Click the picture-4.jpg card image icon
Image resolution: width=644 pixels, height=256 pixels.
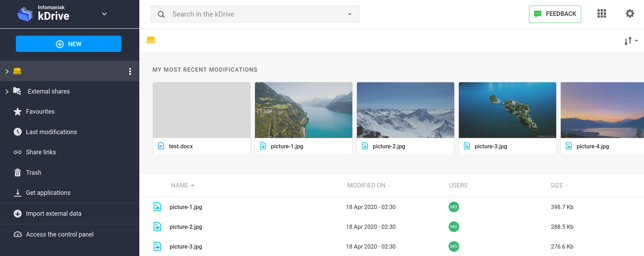click(x=569, y=146)
